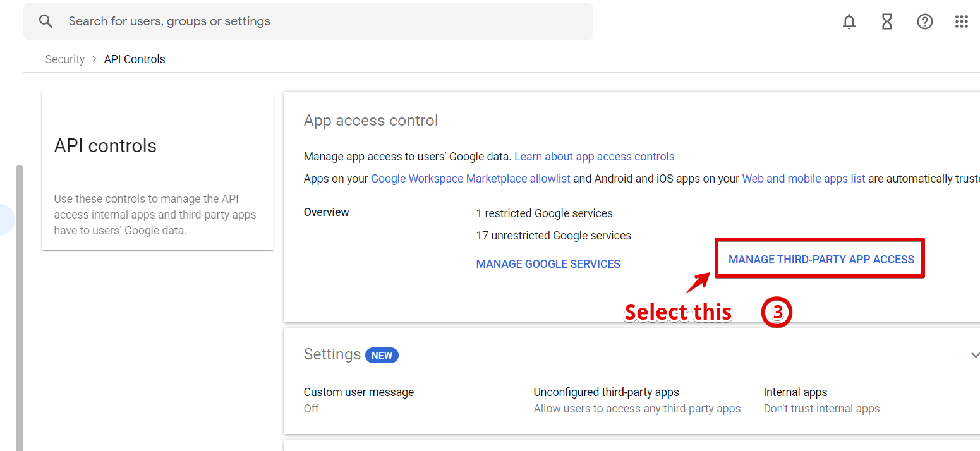
Task: Open the Custom user message setting
Action: tap(358, 392)
